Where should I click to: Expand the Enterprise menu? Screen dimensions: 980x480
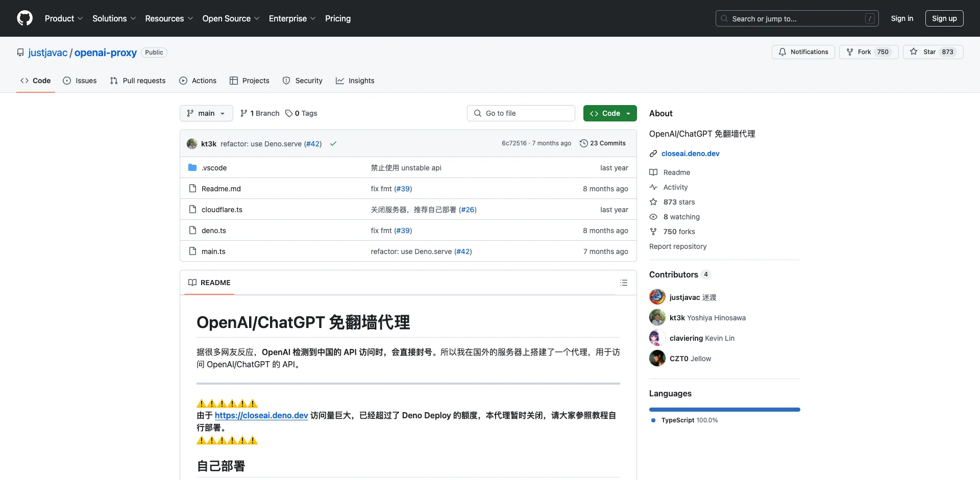click(x=292, y=18)
